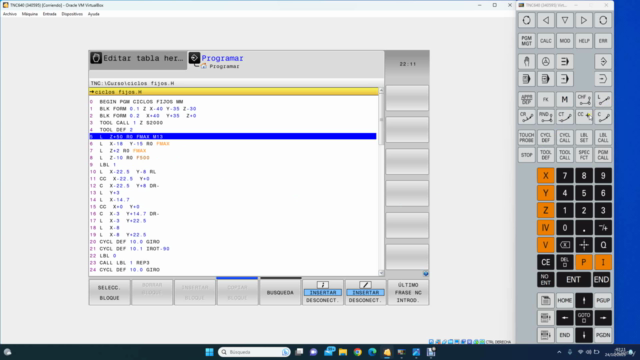640x360 pixels.
Task: Click the orange Z axis key
Action: pos(546,211)
